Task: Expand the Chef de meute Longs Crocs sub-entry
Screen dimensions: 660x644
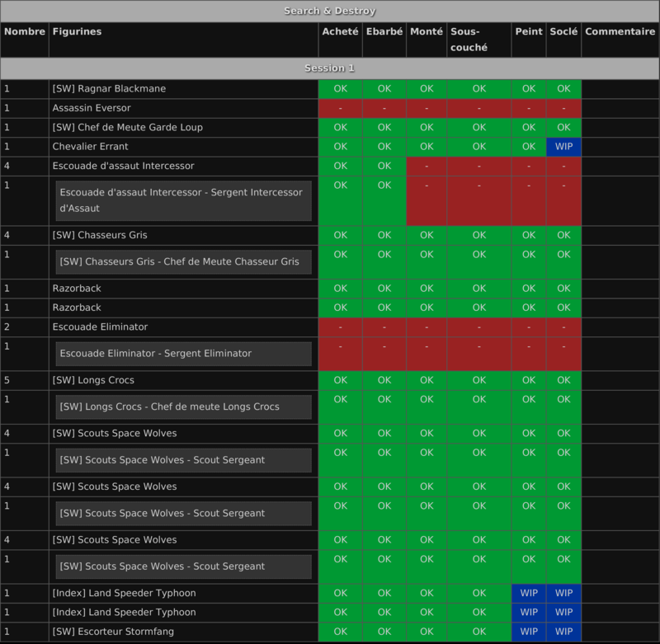Action: [183, 407]
